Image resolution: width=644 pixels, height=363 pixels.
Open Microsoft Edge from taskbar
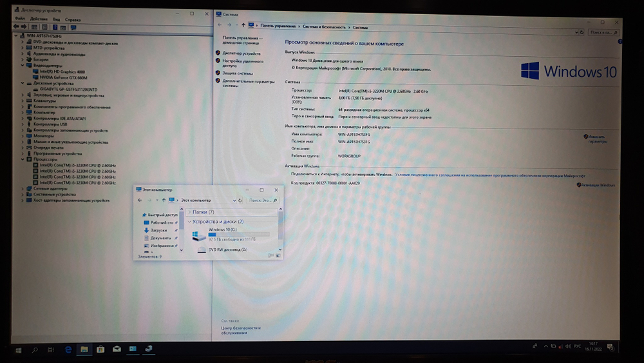[68, 349]
